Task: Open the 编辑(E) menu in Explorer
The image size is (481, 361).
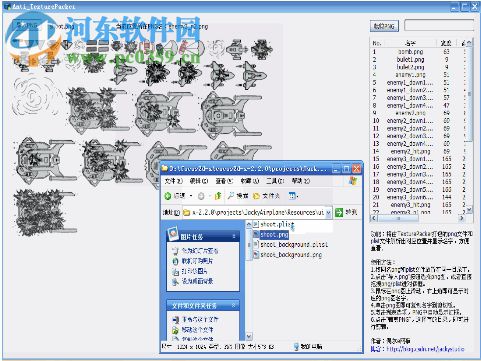Action: point(199,181)
